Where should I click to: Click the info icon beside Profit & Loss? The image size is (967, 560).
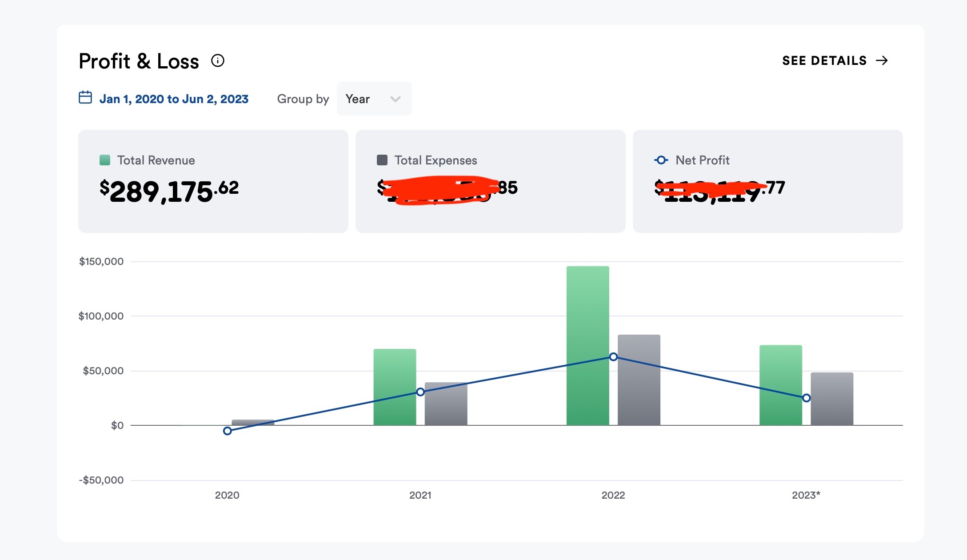pyautogui.click(x=218, y=60)
